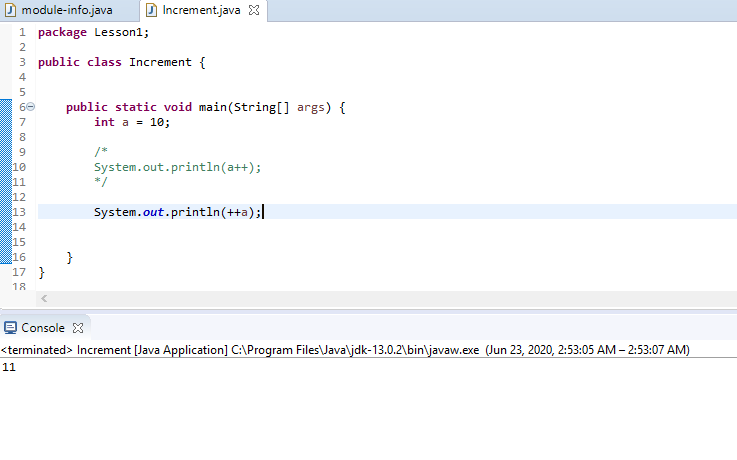
Task: Click the closing brace on line 16
Action: 70,257
